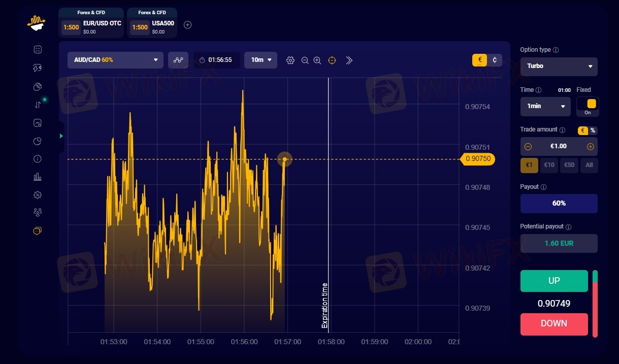Click the 60% payout box
The height and width of the screenshot is (364, 619).
point(559,203)
